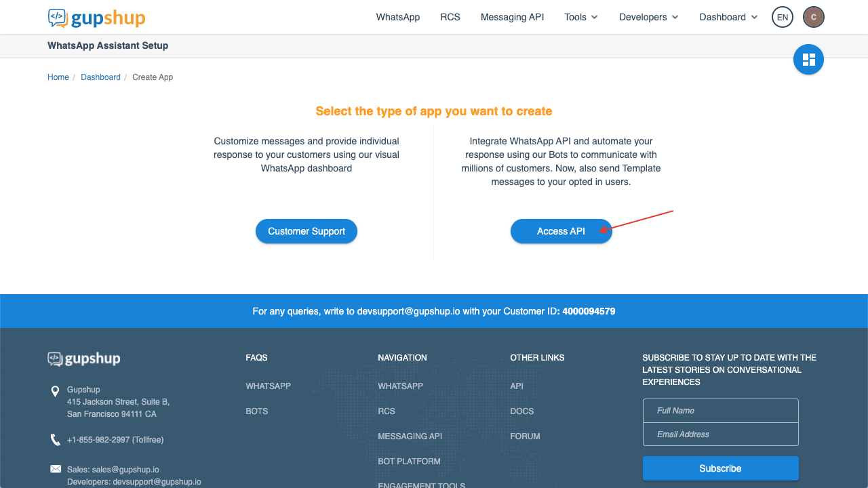Open the user avatar profile menu

pos(814,17)
